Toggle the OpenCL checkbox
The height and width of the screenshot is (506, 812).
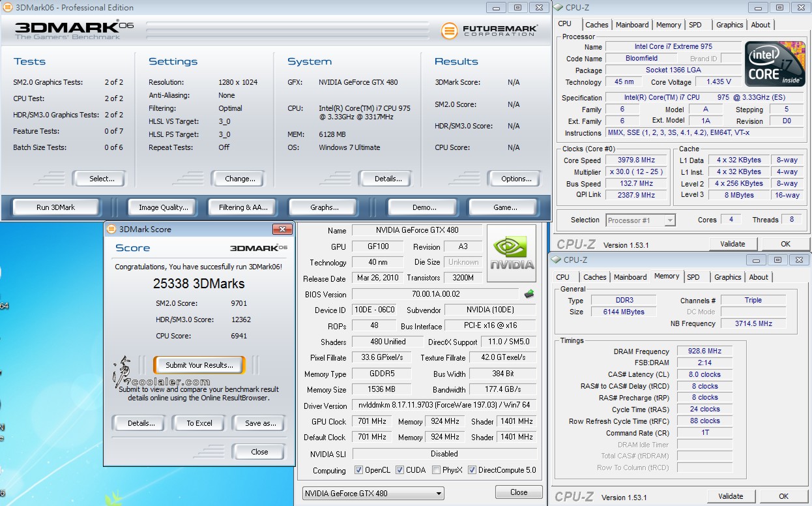(x=358, y=470)
